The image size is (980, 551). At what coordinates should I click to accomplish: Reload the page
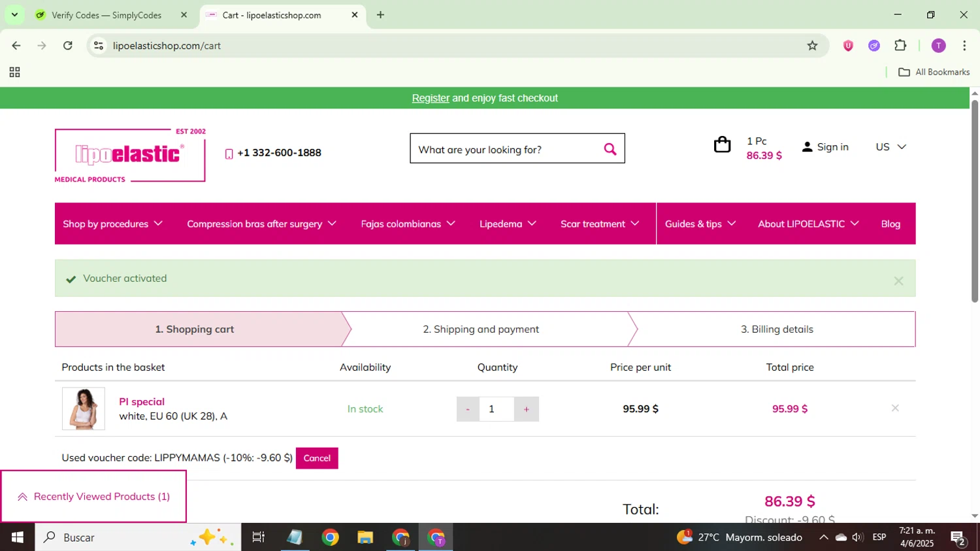68,46
